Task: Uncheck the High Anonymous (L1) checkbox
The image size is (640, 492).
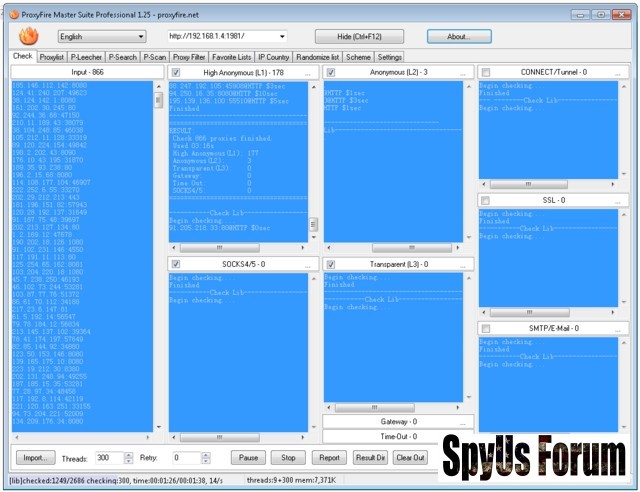Action: click(176, 73)
